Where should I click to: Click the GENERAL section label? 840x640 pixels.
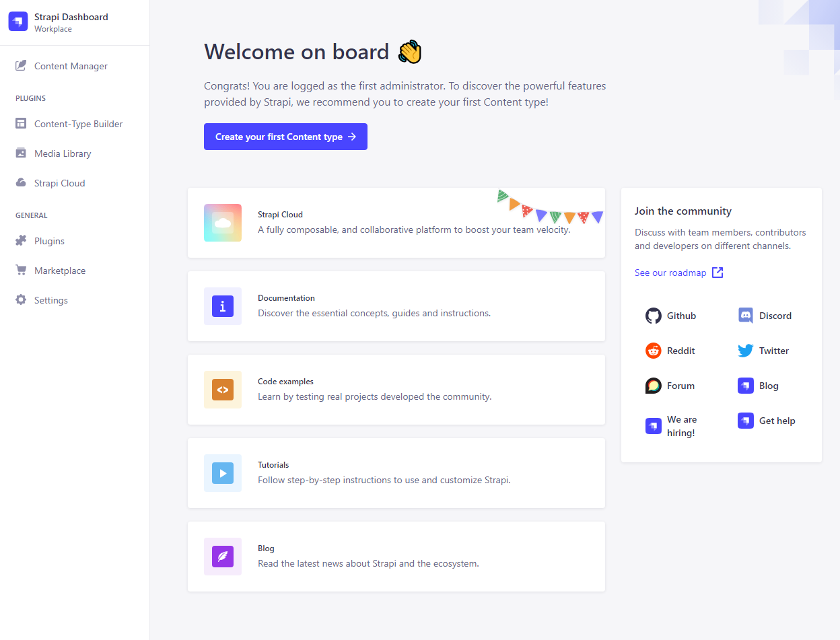(31, 215)
